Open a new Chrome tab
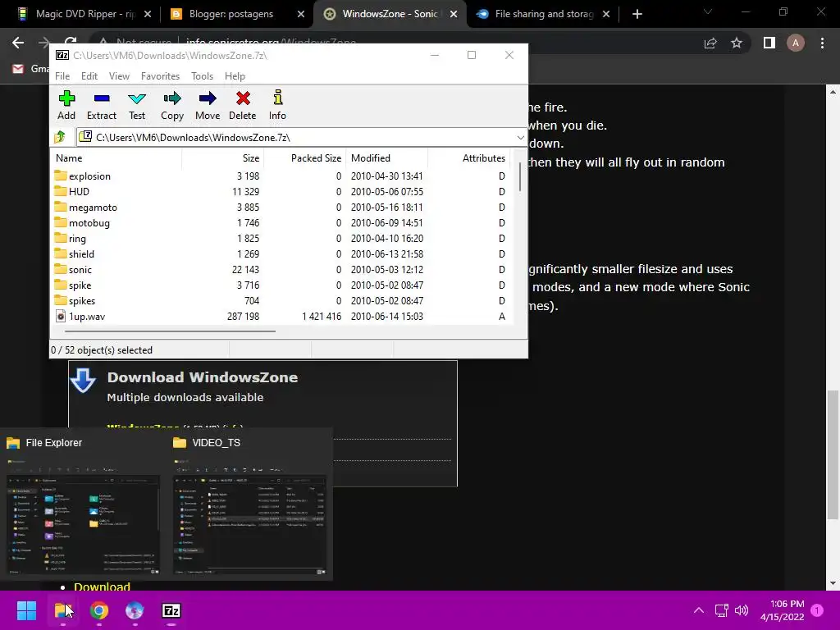The image size is (840, 630). point(637,14)
